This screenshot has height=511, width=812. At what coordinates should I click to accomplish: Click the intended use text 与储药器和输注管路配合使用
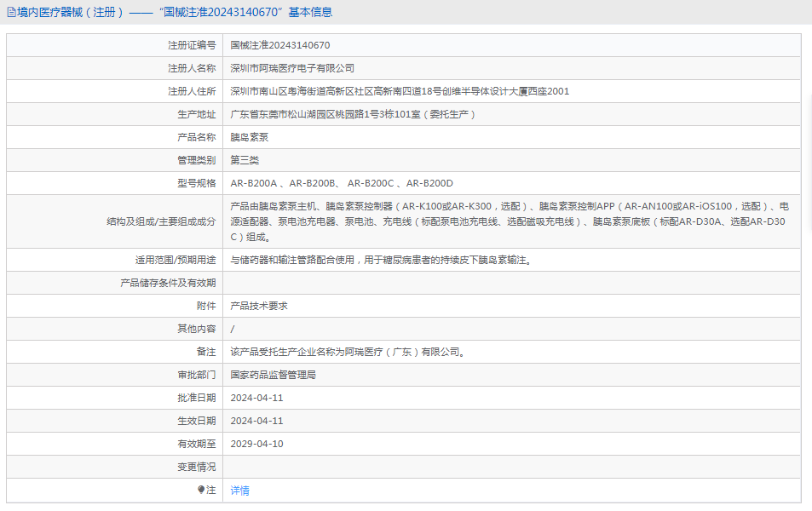(x=383, y=260)
